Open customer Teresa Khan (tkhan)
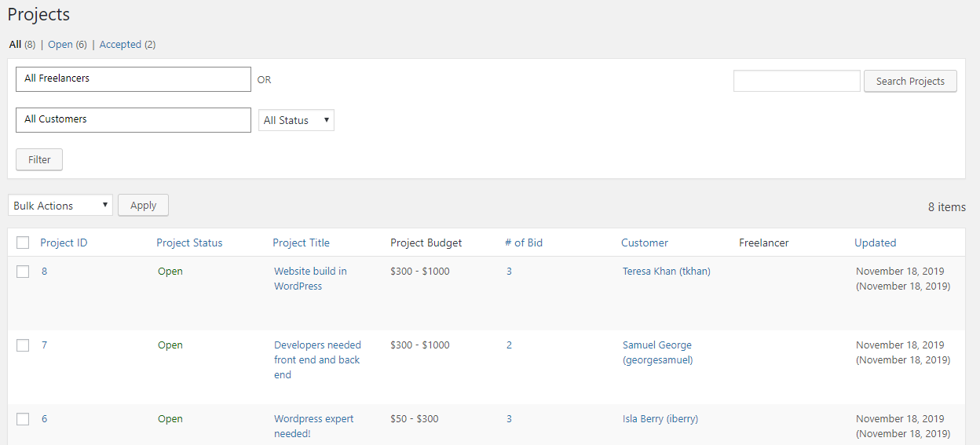Image resolution: width=980 pixels, height=445 pixels. (667, 272)
